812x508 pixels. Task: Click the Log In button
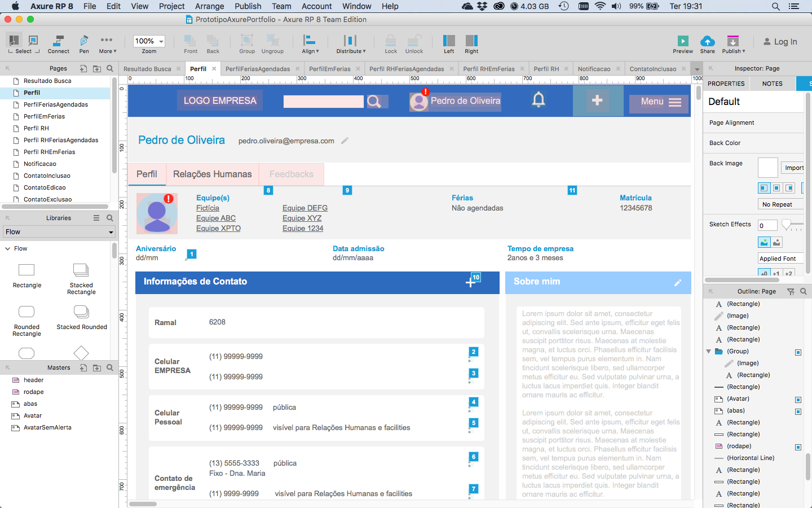coord(780,42)
